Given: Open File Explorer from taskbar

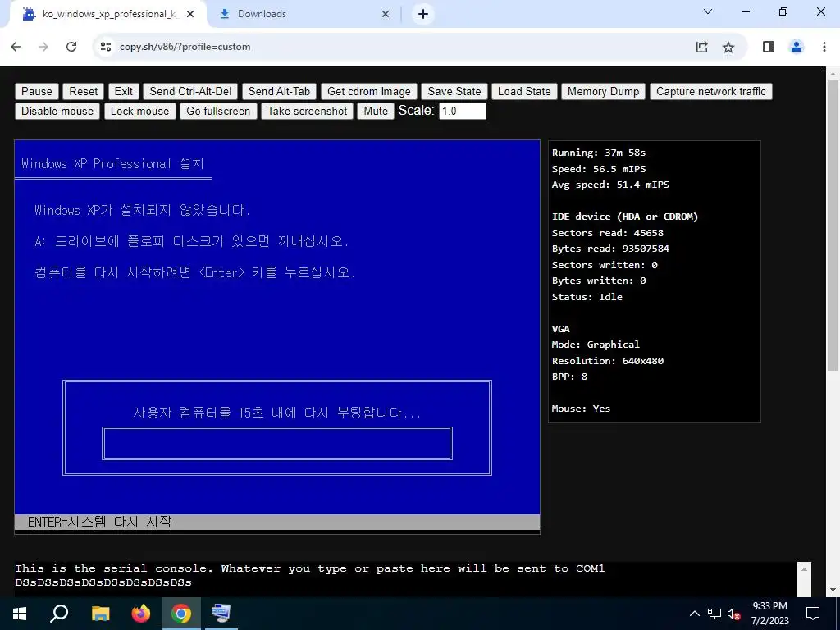Looking at the screenshot, I should [x=100, y=614].
